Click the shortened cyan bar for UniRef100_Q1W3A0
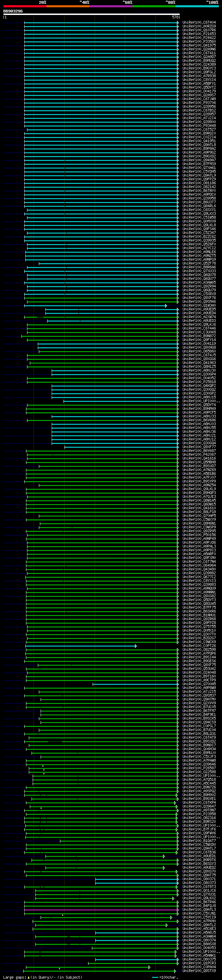 click(96, 306)
